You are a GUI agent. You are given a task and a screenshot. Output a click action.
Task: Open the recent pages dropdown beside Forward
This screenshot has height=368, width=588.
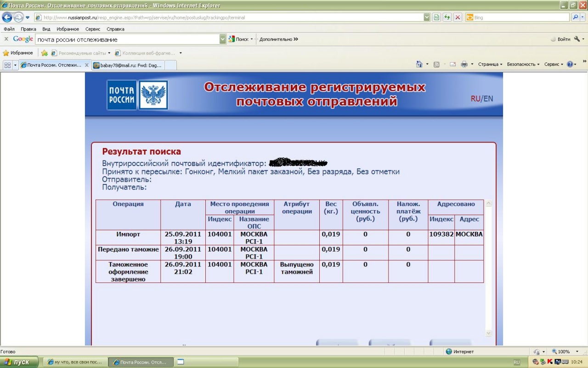[x=28, y=17]
